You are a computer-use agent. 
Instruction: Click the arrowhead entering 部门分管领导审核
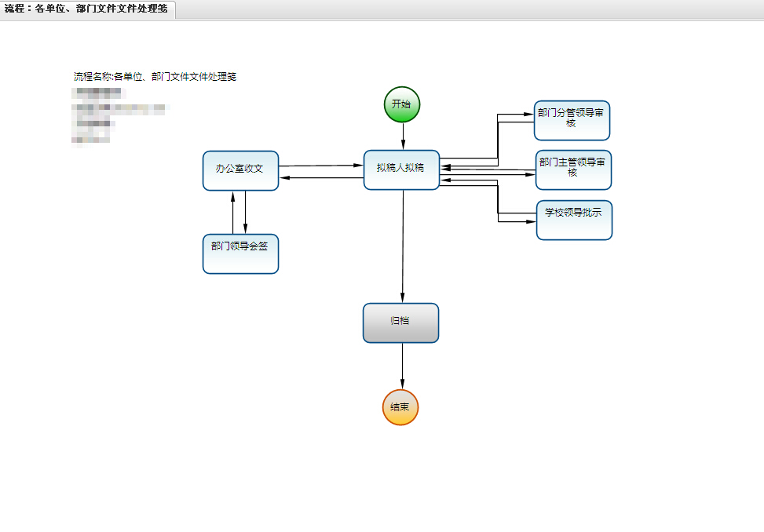[528, 115]
